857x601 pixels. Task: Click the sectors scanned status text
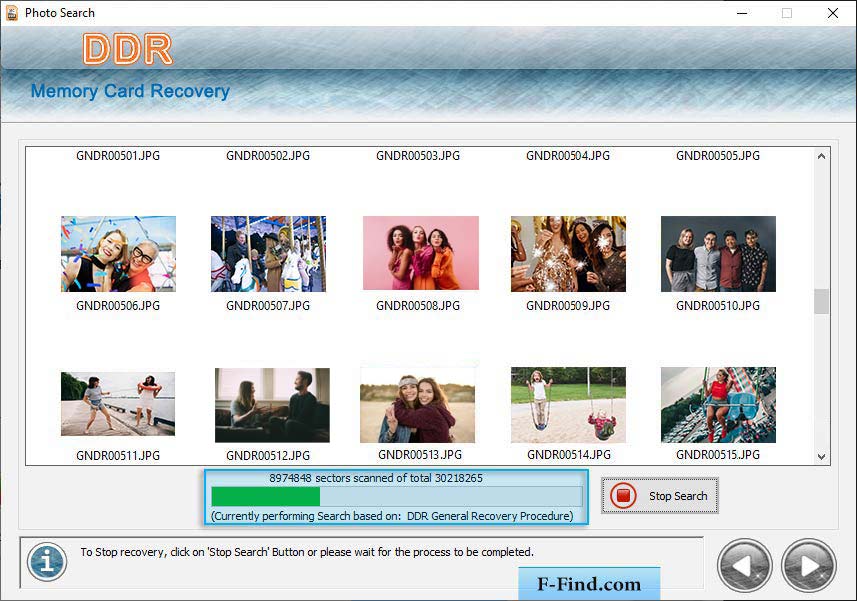pos(376,478)
